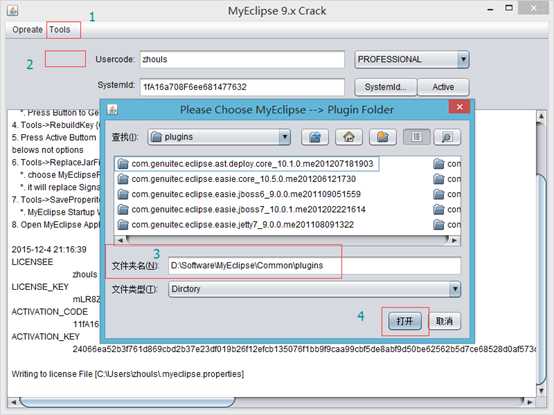554x415 pixels.
Task: Click the Java icon in main title bar
Action: (x=12, y=10)
